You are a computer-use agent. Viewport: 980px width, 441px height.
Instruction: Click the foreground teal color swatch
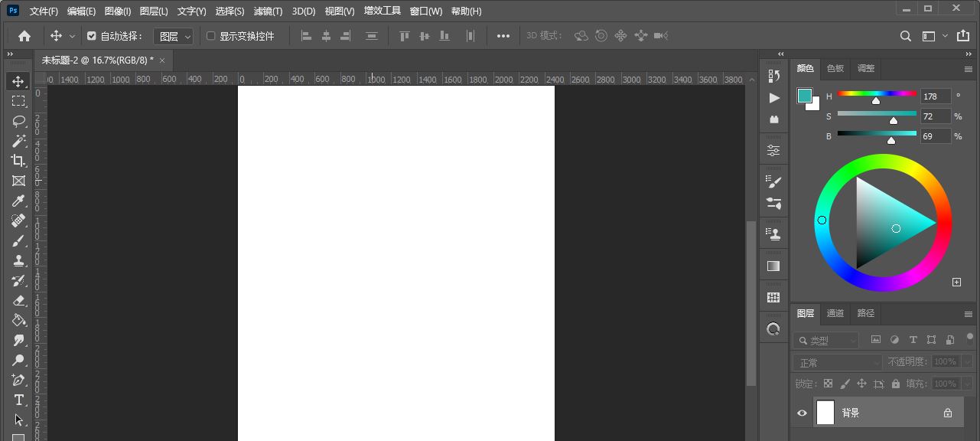(x=804, y=96)
